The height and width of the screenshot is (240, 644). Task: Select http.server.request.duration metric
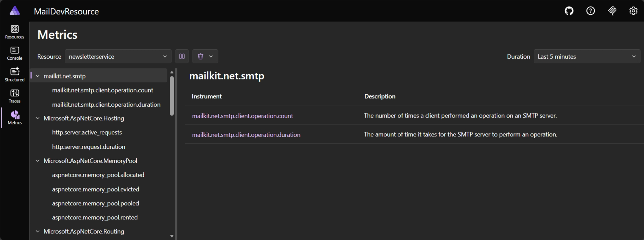(x=89, y=147)
